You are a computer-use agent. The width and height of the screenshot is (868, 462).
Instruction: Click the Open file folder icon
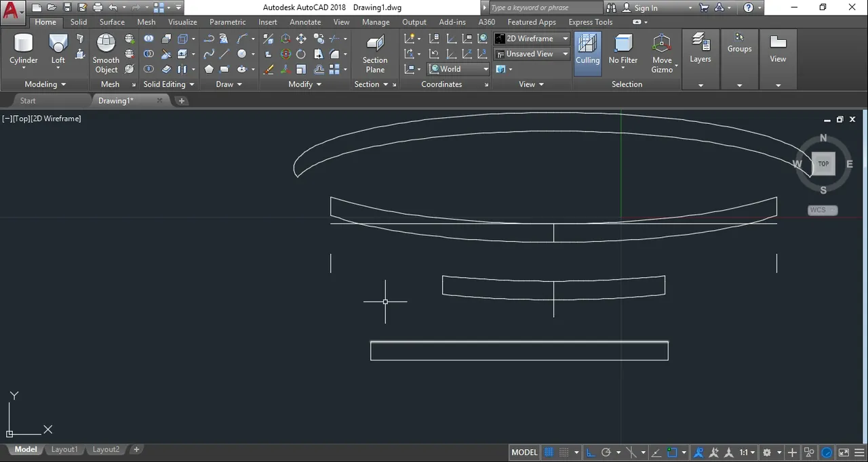click(52, 8)
